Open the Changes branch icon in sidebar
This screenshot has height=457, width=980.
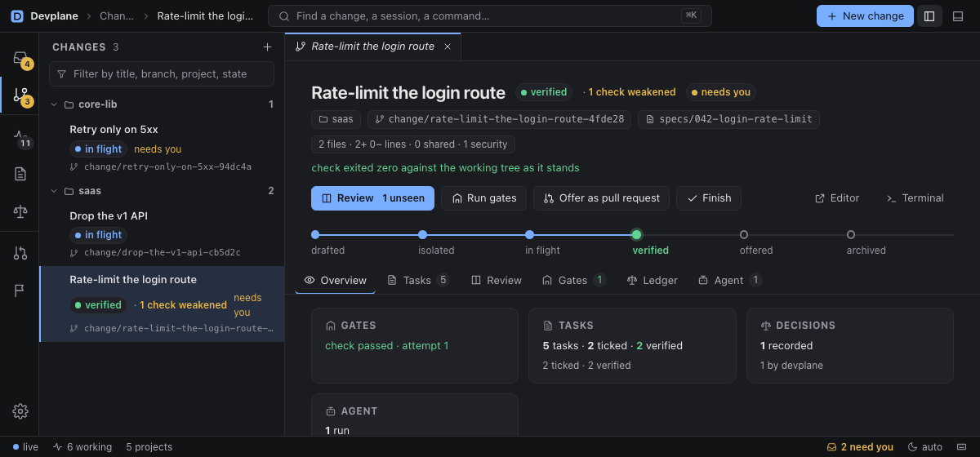[x=20, y=95]
